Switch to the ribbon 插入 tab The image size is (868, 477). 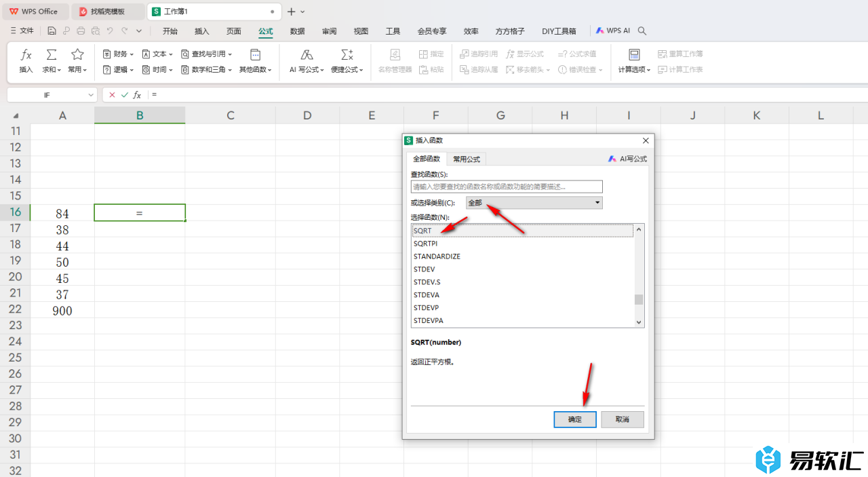(x=202, y=31)
